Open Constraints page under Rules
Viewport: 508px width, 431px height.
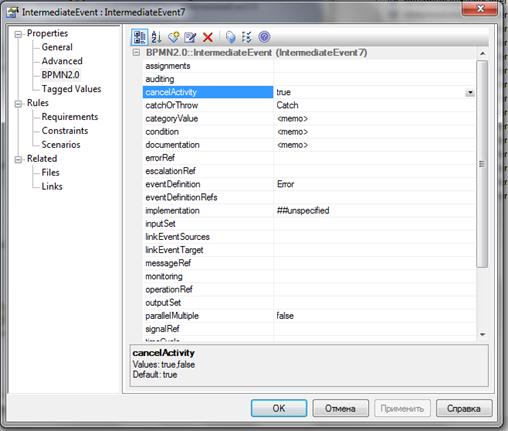65,131
